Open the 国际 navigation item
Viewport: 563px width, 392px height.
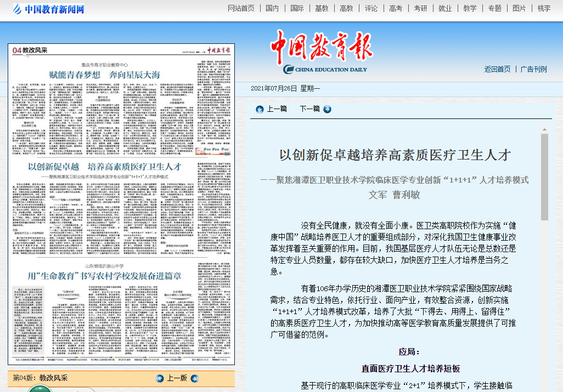[x=297, y=8]
